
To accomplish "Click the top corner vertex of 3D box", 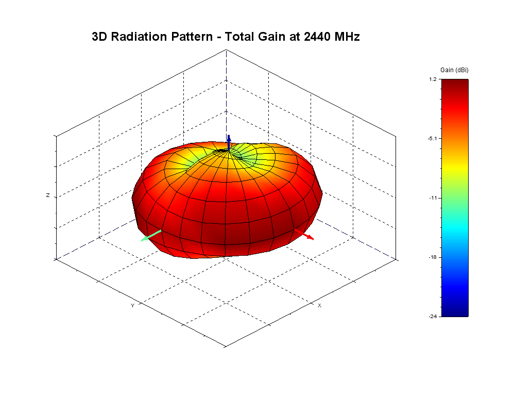I will click(226, 49).
